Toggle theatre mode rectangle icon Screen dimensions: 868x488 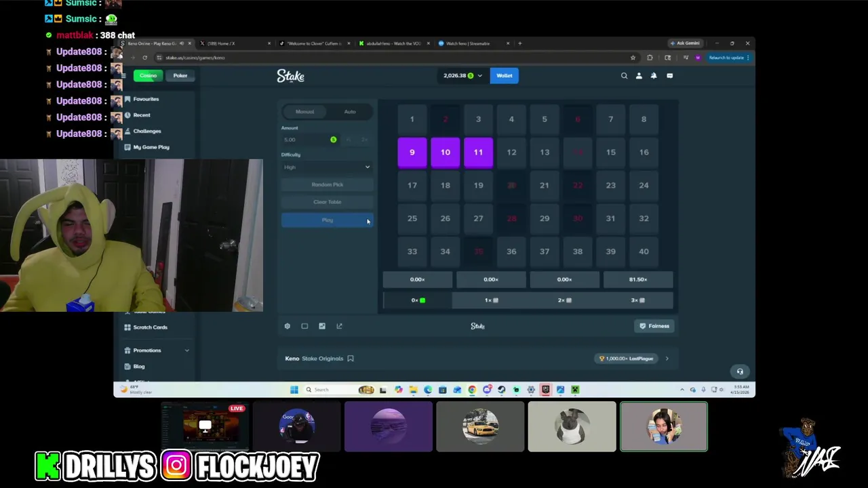point(304,326)
